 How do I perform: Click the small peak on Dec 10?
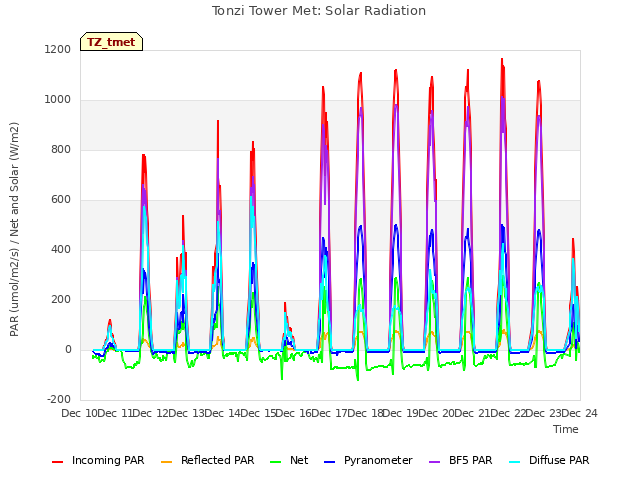coord(109,321)
